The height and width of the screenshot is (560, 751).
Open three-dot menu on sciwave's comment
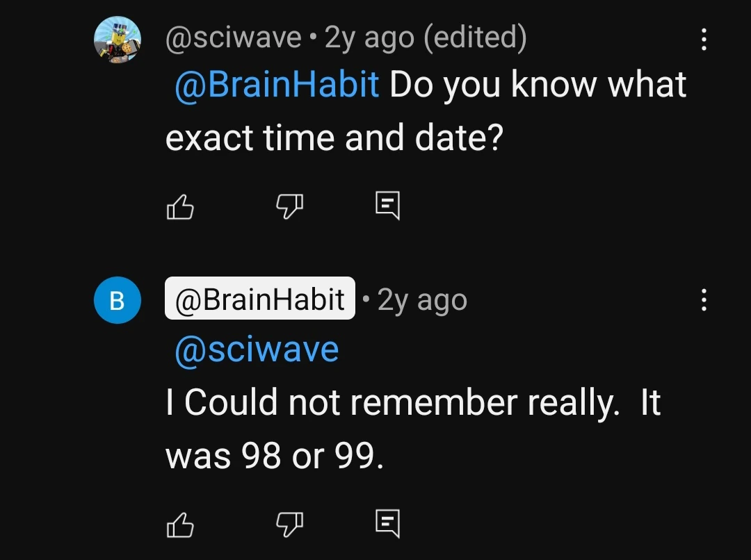pyautogui.click(x=704, y=40)
